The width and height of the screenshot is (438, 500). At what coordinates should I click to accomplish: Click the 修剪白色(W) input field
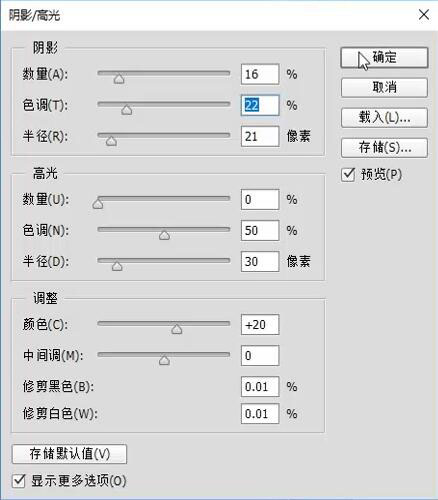(x=260, y=414)
